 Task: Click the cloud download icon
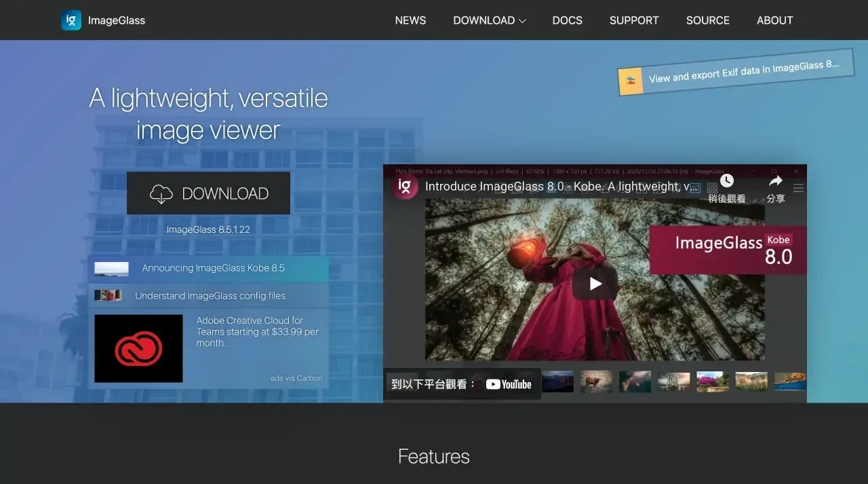tap(161, 194)
